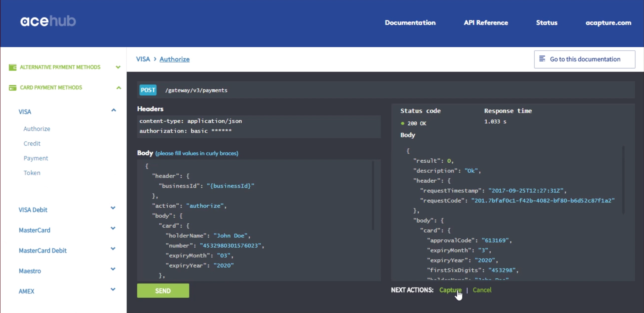
Task: Click the Card Payment Methods heading
Action: [51, 88]
